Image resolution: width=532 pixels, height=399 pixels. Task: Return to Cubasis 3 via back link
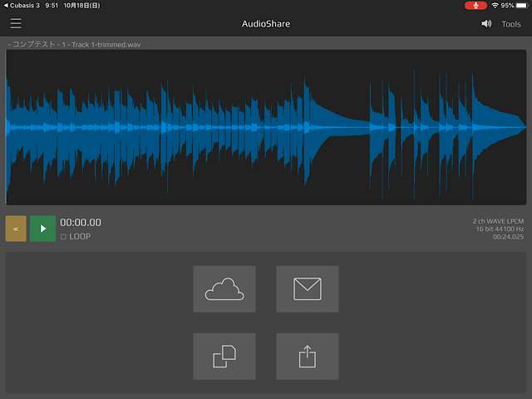point(22,6)
